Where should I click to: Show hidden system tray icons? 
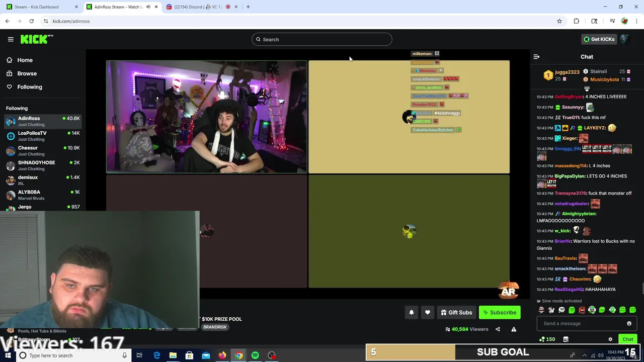point(584,355)
